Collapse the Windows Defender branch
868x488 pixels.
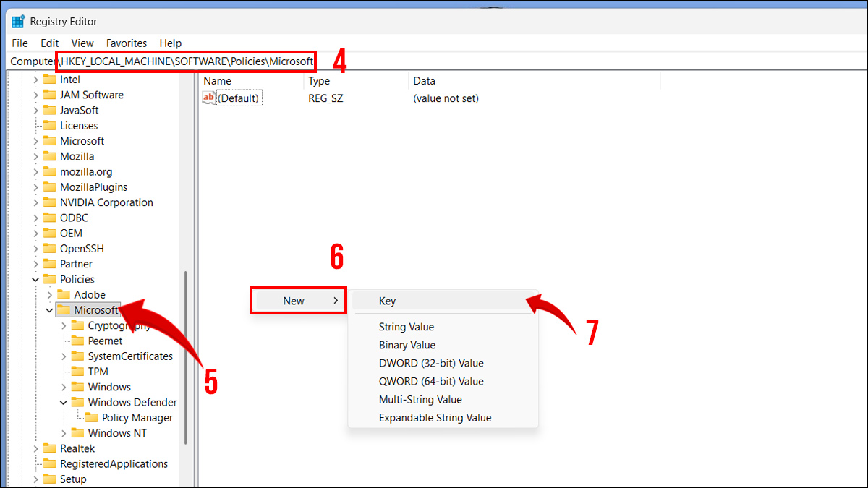65,402
